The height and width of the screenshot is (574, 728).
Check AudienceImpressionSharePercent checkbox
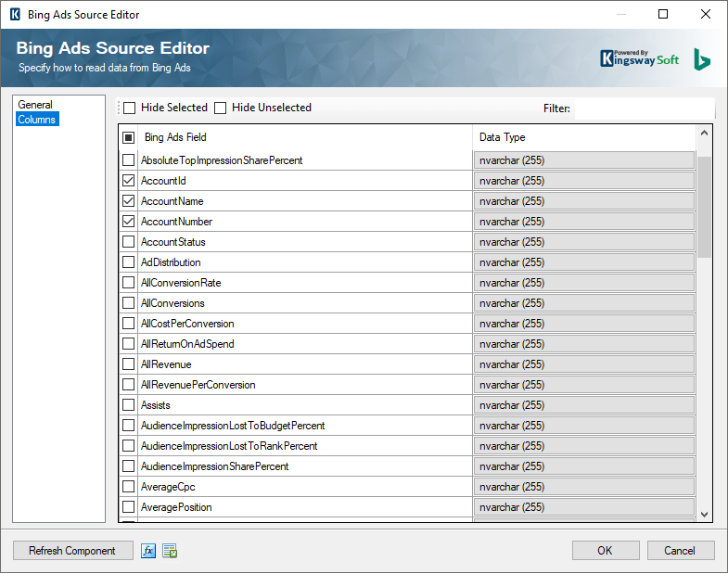click(x=129, y=466)
